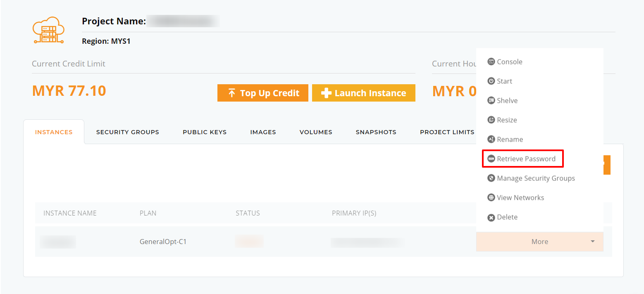Go to the Snapshots tab

pyautogui.click(x=376, y=132)
